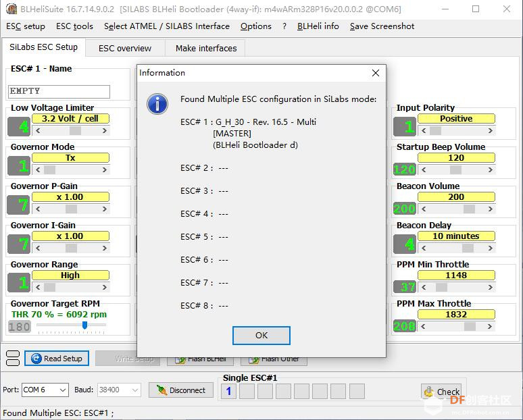Increase Governor Mode with right arrow
Screen dimensions: 523x420
point(105,169)
